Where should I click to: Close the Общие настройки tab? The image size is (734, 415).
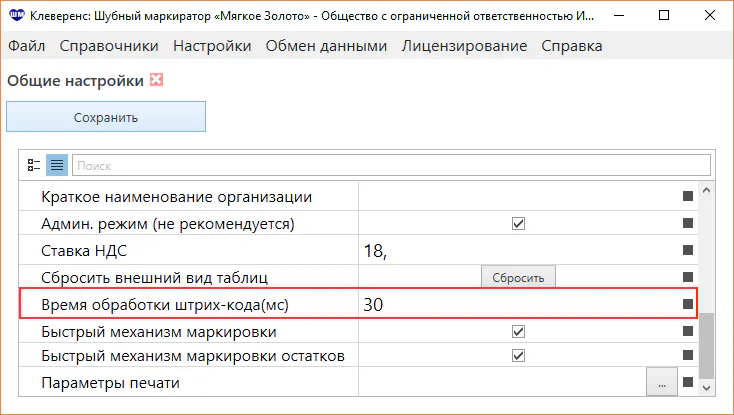(x=156, y=80)
